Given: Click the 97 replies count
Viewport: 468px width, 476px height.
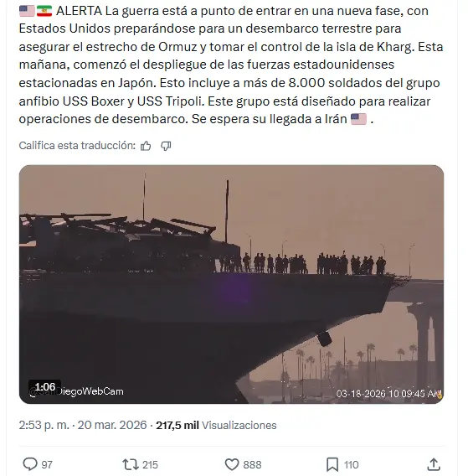Looking at the screenshot, I should (47, 465).
